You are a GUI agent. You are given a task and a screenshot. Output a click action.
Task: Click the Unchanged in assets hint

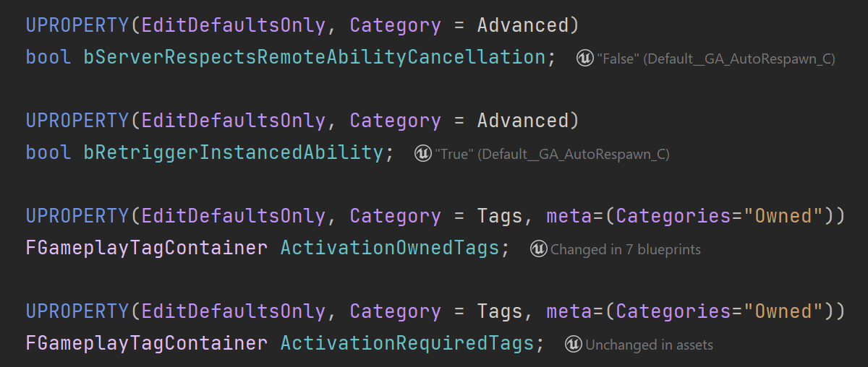click(649, 345)
